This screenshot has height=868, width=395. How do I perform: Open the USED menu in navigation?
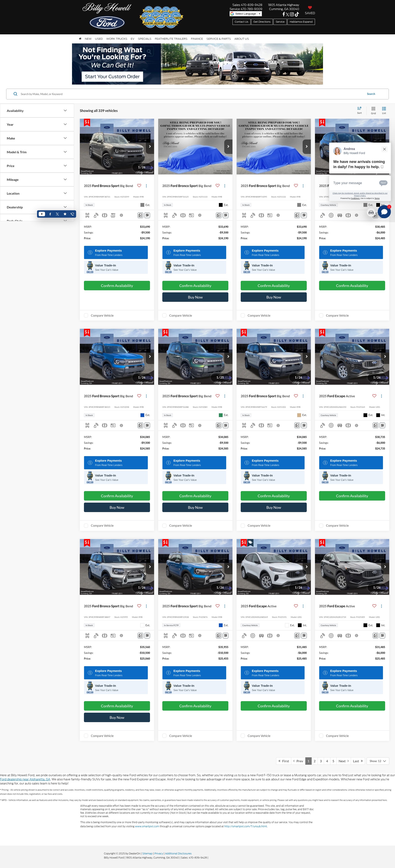pos(99,39)
